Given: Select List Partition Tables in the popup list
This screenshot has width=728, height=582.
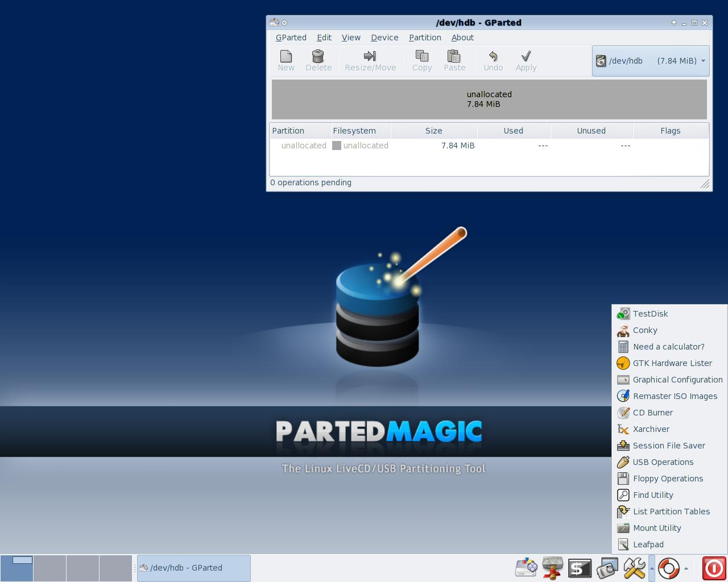Looking at the screenshot, I should [669, 512].
